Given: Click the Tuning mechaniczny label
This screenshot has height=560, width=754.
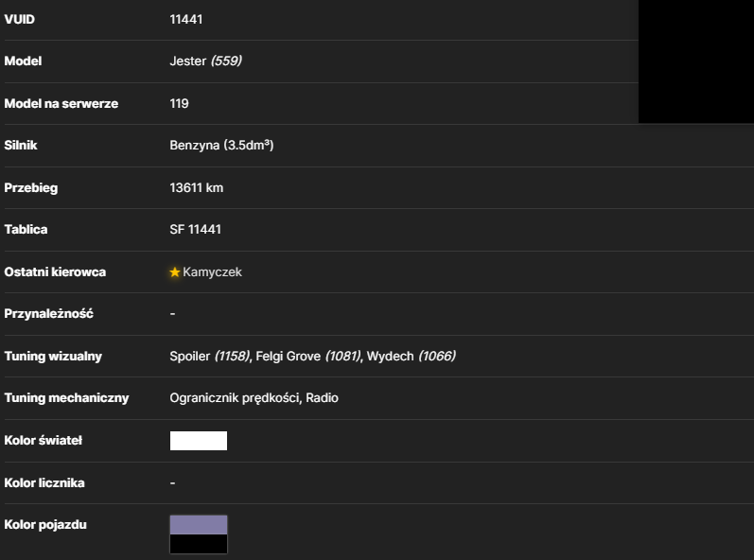Looking at the screenshot, I should click(x=66, y=398).
